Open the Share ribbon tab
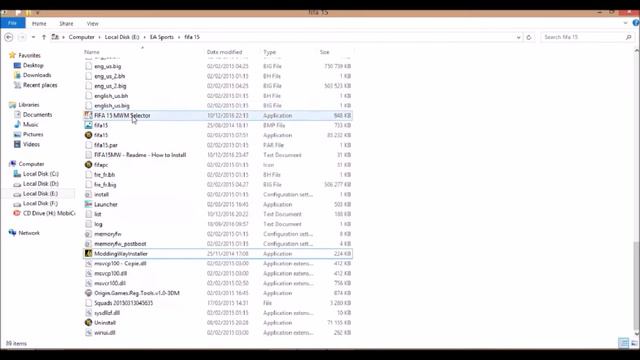 [66, 24]
